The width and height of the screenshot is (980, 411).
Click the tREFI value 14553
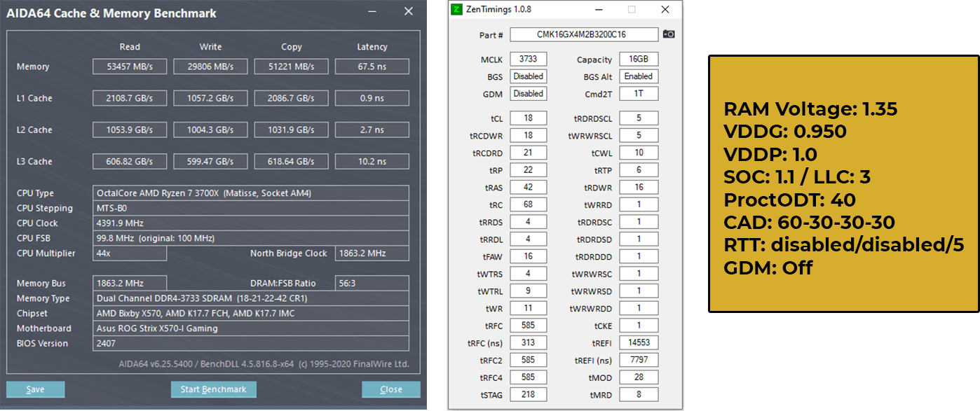(638, 342)
